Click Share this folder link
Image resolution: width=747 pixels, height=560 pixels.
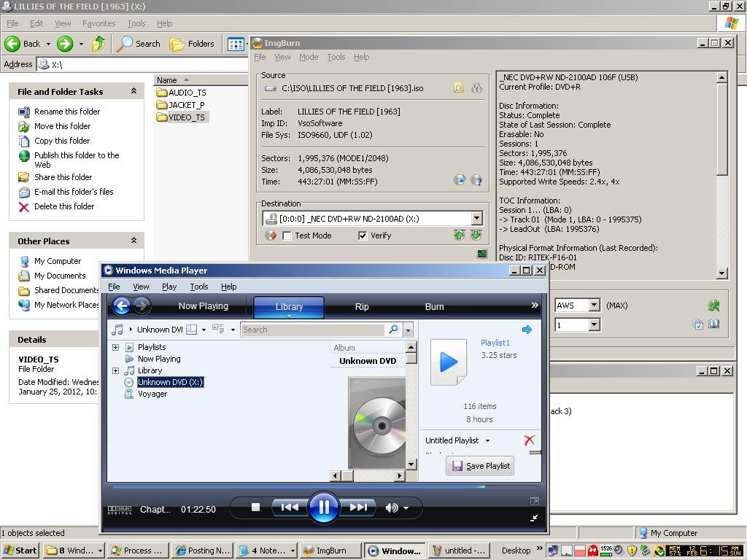pyautogui.click(x=63, y=177)
